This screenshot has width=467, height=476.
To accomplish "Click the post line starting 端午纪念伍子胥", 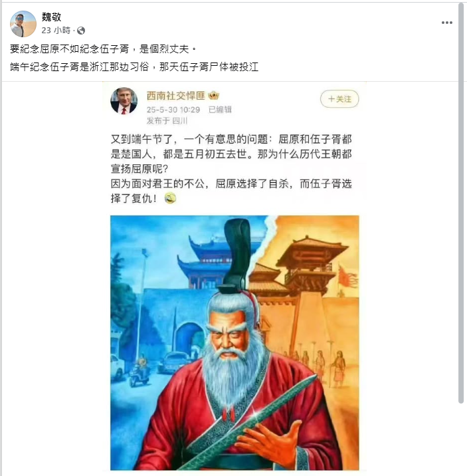I will click(134, 66).
